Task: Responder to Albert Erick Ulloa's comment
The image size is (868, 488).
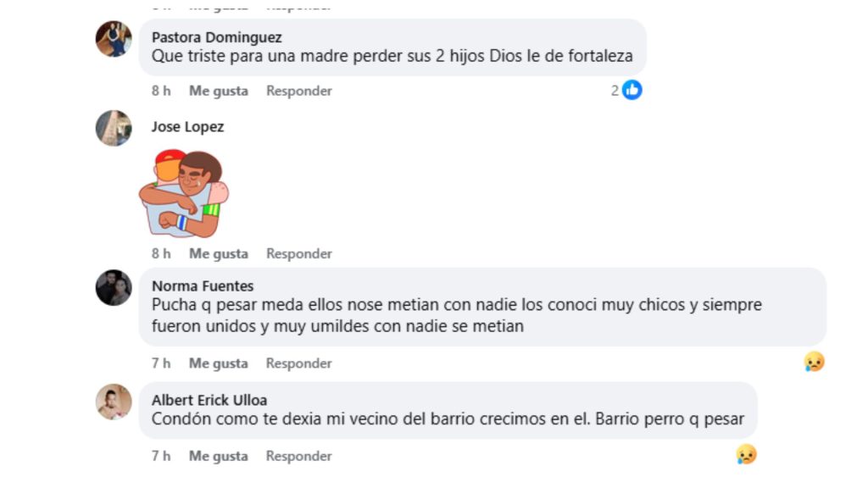Action: (298, 456)
